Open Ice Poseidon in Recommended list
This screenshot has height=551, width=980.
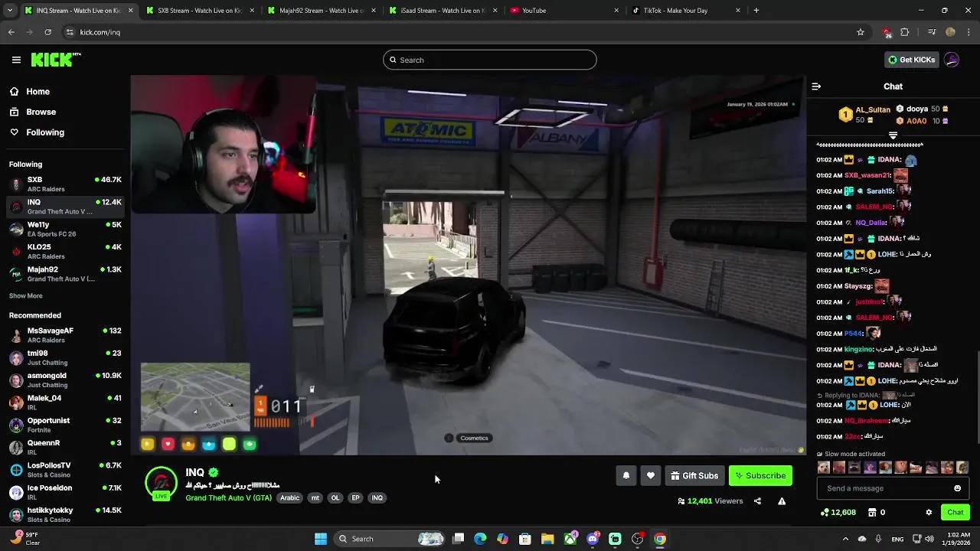pyautogui.click(x=65, y=492)
